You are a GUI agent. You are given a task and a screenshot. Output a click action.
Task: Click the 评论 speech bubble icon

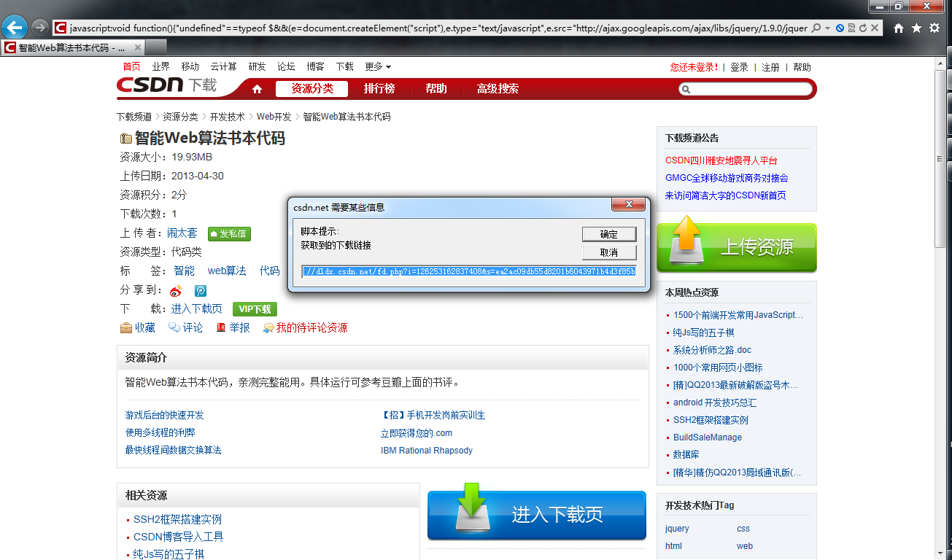pyautogui.click(x=174, y=328)
